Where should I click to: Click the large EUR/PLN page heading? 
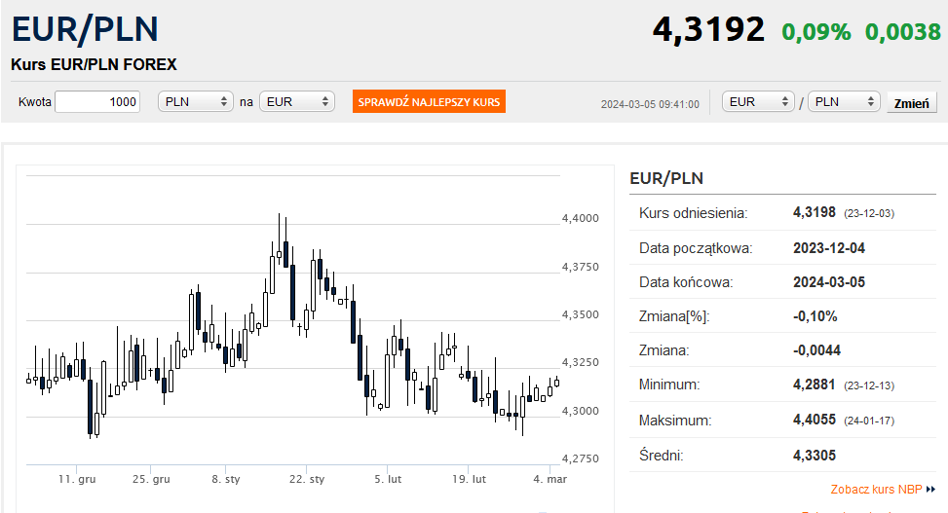[85, 29]
